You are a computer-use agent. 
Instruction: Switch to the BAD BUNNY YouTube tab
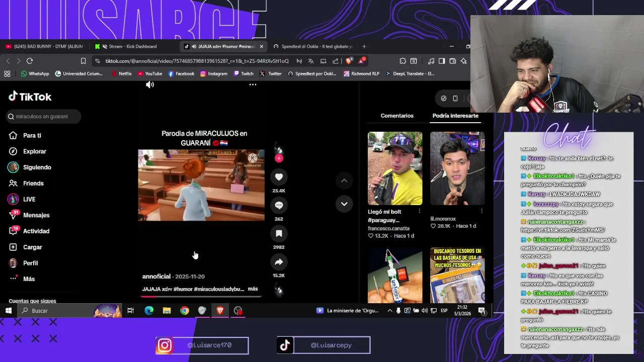[x=45, y=46]
